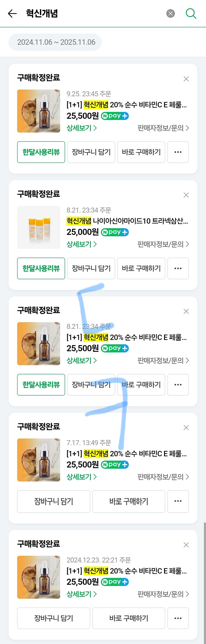Open the date range 2024.11.06 ~ 2025.11.06 filter

click(55, 42)
